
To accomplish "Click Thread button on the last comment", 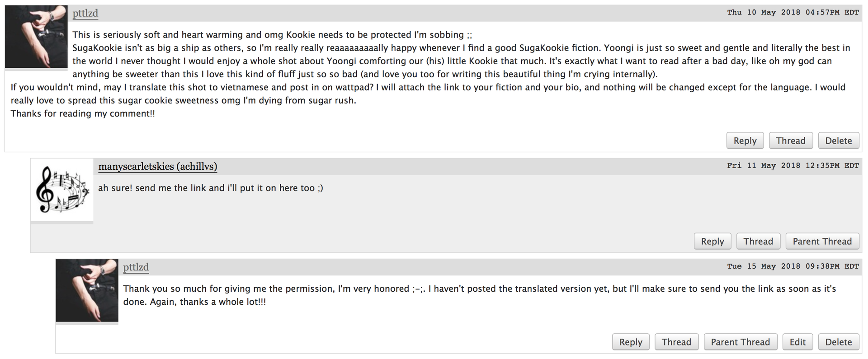I will pyautogui.click(x=676, y=342).
